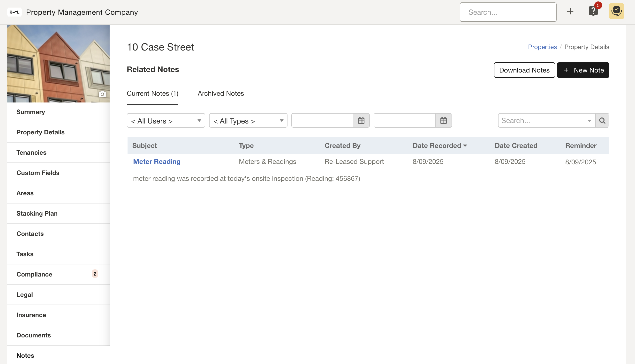Click the R-L company logo

click(x=14, y=12)
